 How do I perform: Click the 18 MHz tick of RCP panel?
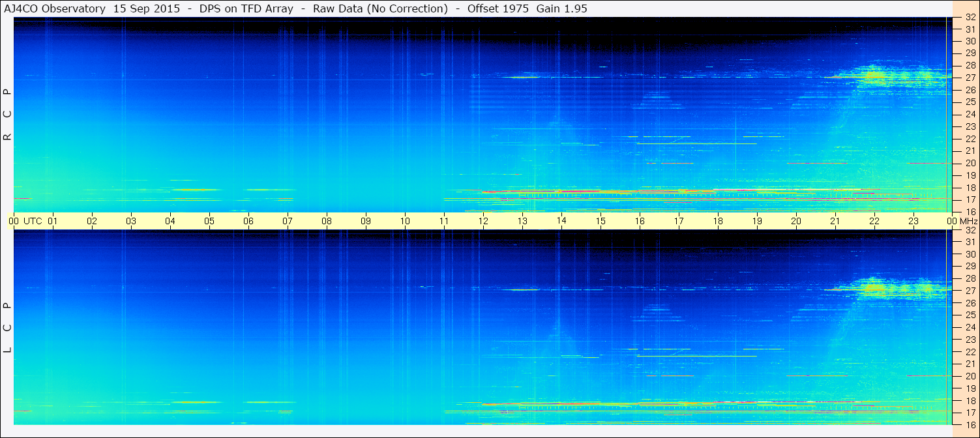tap(970, 188)
